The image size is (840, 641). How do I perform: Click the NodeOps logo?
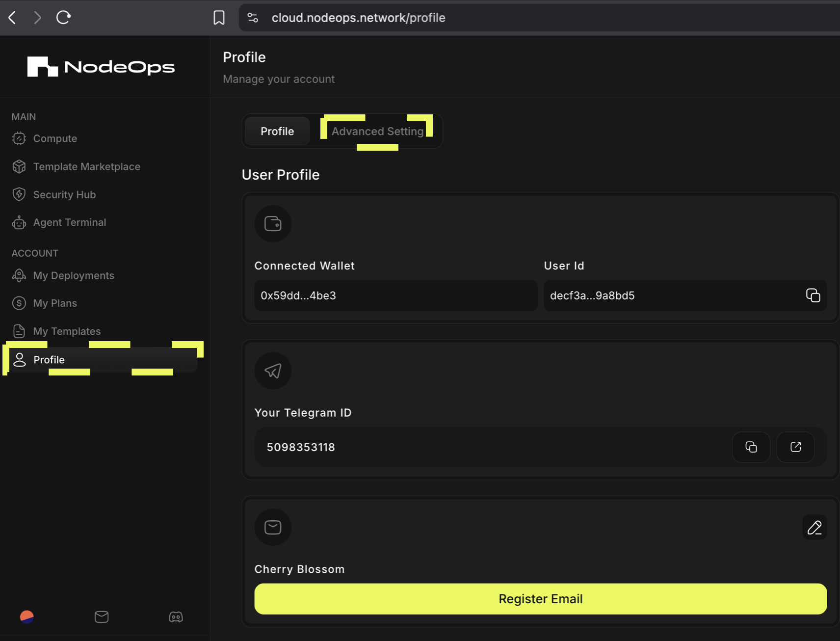[x=101, y=67]
